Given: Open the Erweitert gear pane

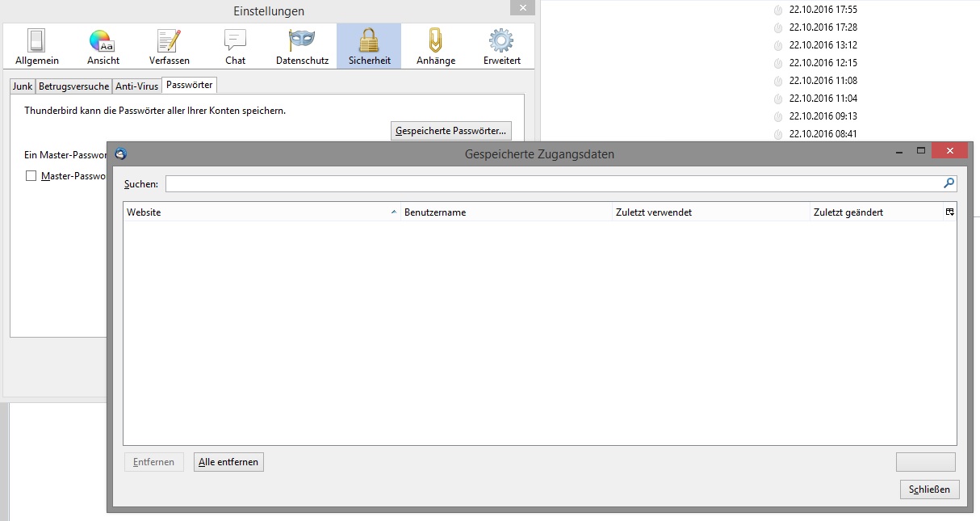Looking at the screenshot, I should [x=502, y=47].
